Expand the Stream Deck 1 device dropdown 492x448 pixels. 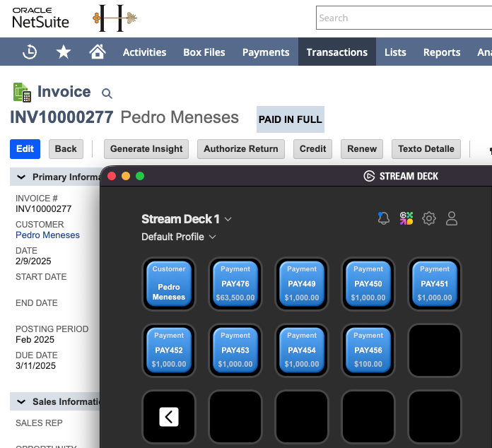[x=187, y=219]
